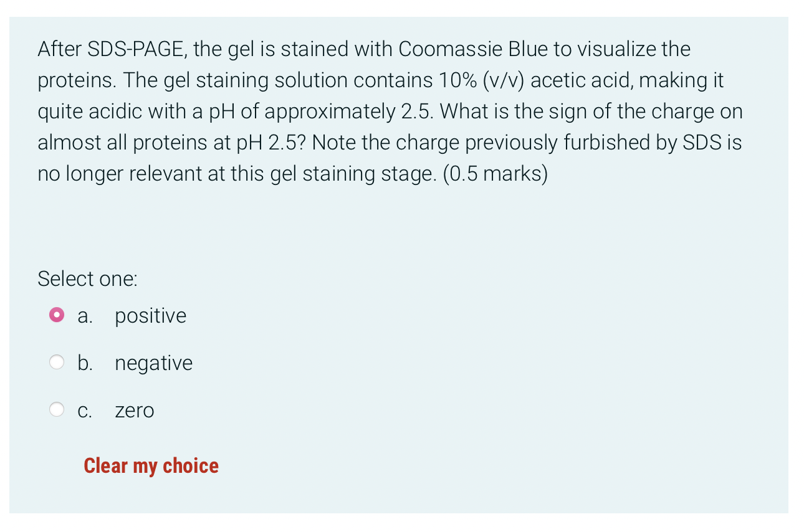
Task: Click option letter 'b.' beside negative
Action: click(x=85, y=363)
